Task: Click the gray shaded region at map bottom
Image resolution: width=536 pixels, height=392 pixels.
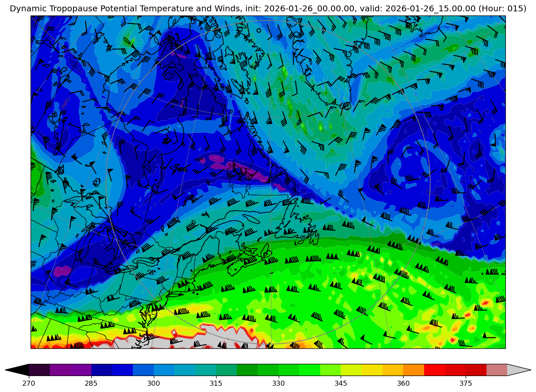Action: click(x=218, y=337)
